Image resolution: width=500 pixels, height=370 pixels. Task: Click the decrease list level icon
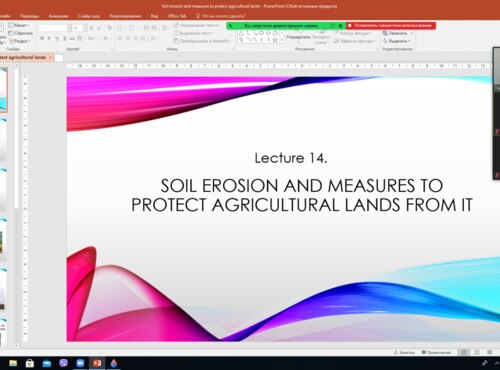click(x=146, y=28)
